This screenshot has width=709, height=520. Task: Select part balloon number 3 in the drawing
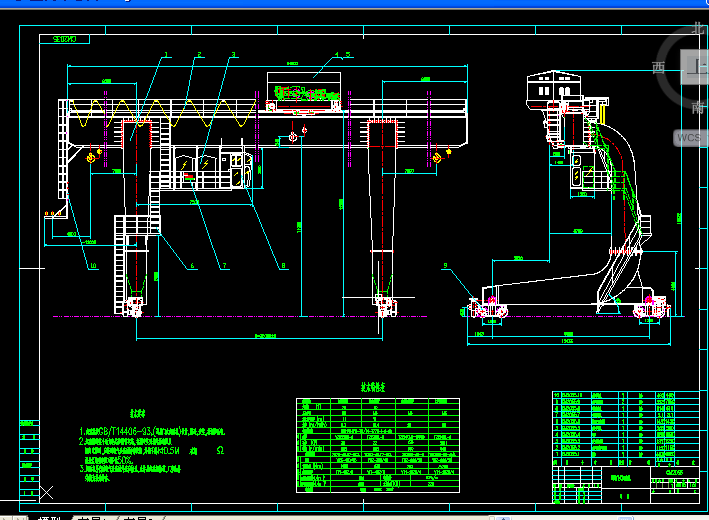coord(234,54)
